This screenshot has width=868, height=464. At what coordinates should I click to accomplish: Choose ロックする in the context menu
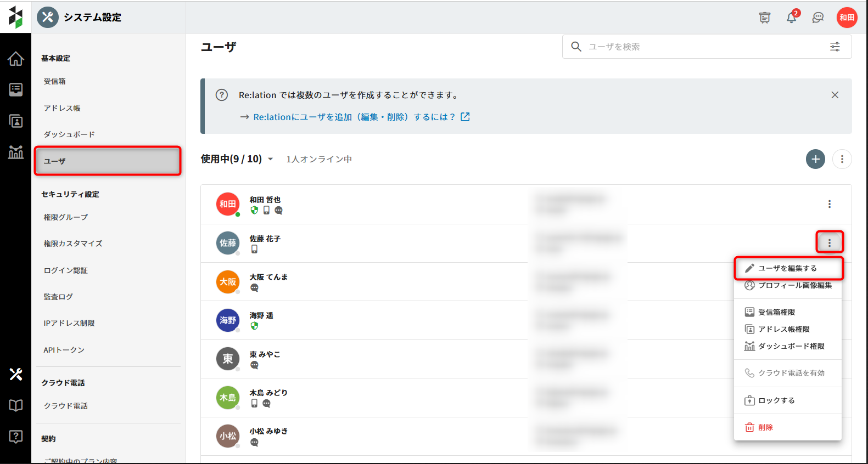tap(776, 400)
